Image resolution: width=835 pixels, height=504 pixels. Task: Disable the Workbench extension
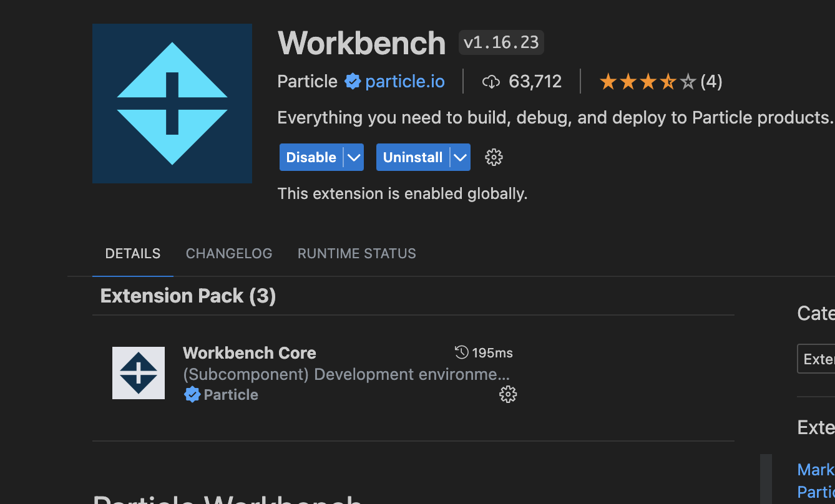(x=311, y=157)
